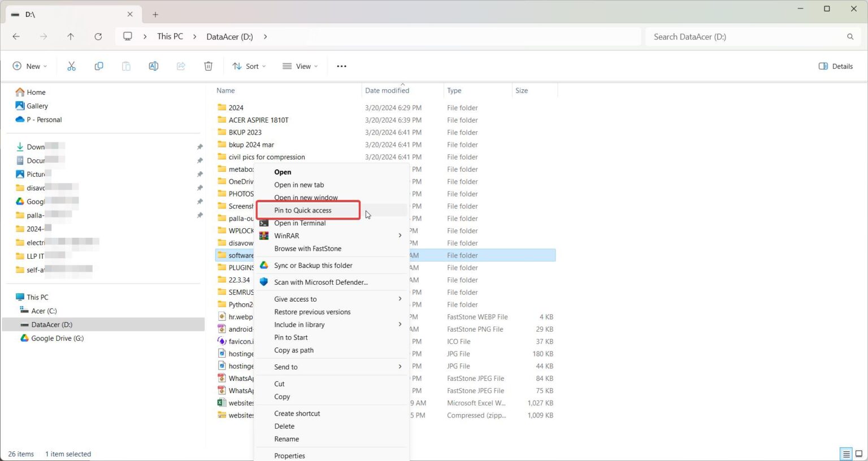868x461 pixels.
Task: Click the Refresh icon in the address bar
Action: 98,36
